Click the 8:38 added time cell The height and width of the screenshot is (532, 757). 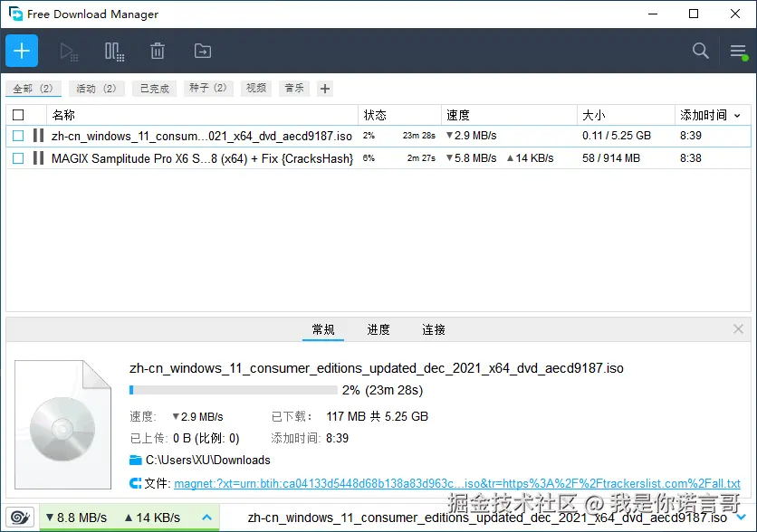[x=690, y=157]
